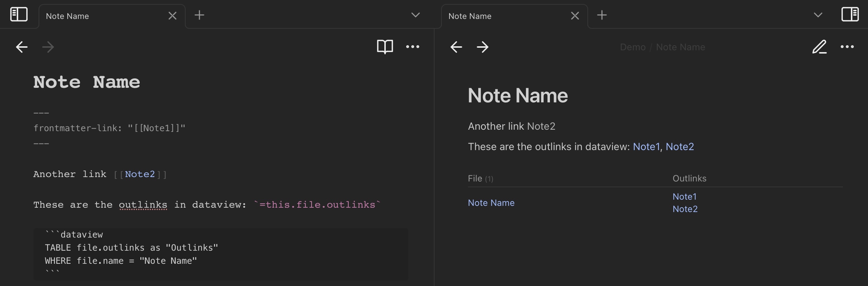Click the editor's Note Name title
Screen dimensions: 868x286
tap(87, 82)
